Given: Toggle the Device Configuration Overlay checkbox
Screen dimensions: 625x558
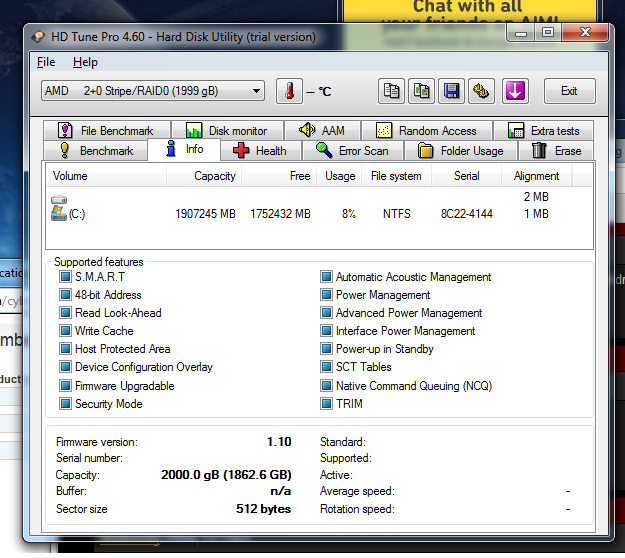Looking at the screenshot, I should (65, 367).
